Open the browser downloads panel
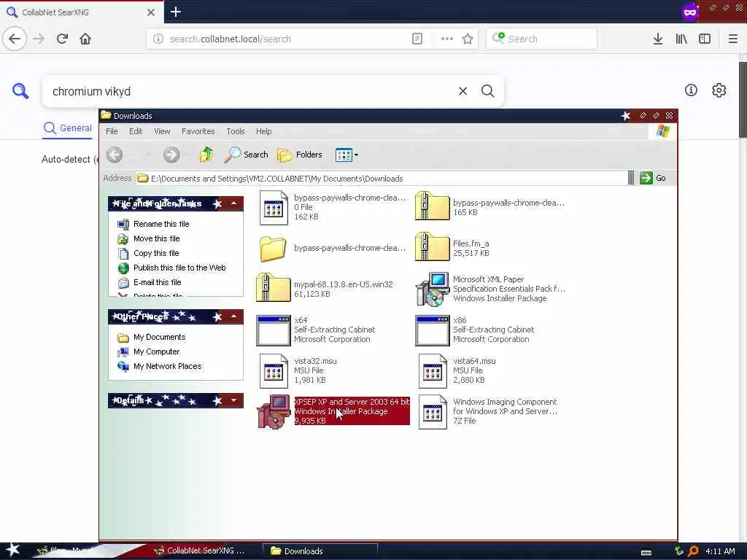The height and width of the screenshot is (560, 747). [657, 39]
